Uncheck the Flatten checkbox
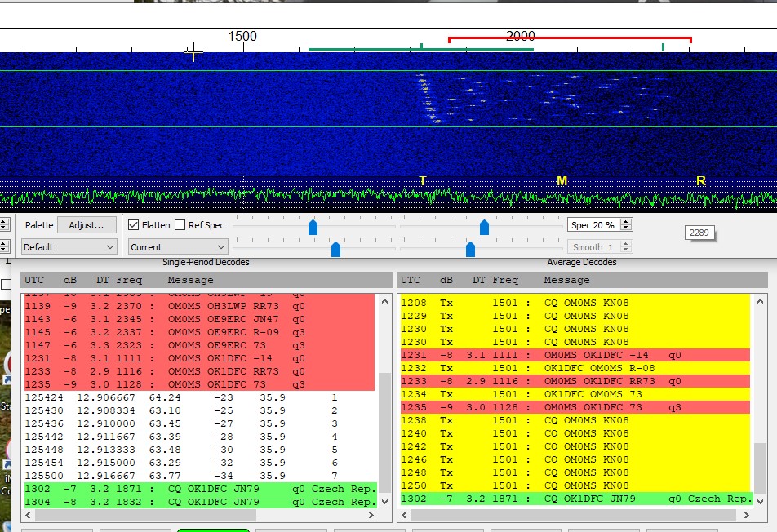 click(133, 225)
